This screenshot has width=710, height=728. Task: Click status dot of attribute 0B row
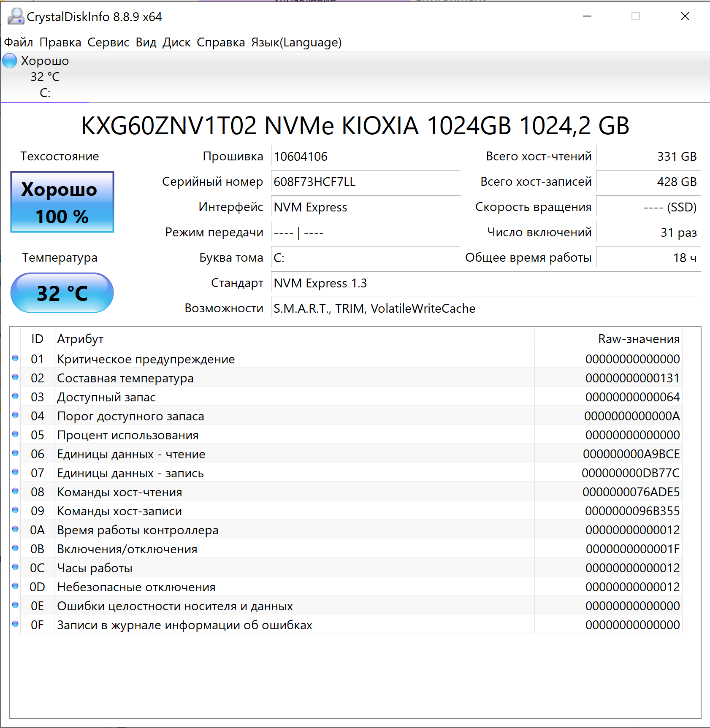[x=15, y=548]
